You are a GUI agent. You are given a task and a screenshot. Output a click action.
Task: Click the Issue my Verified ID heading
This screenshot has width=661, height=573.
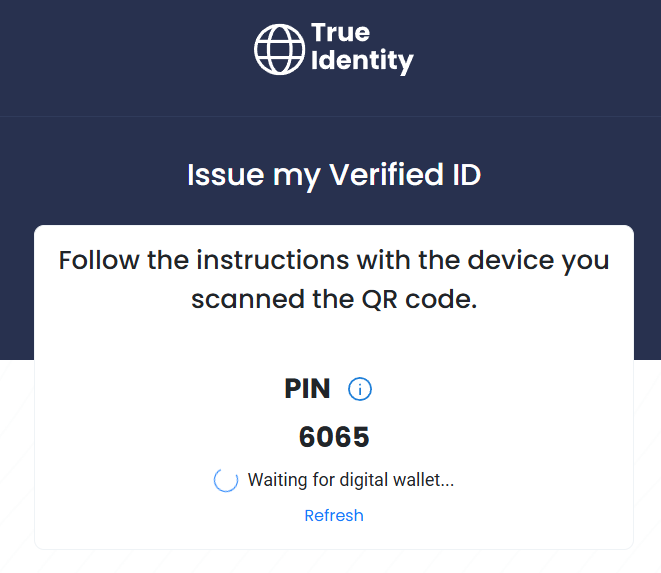point(334,175)
